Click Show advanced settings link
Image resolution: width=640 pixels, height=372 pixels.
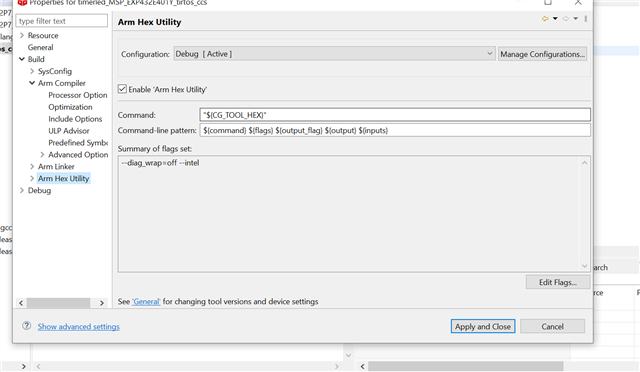click(79, 327)
